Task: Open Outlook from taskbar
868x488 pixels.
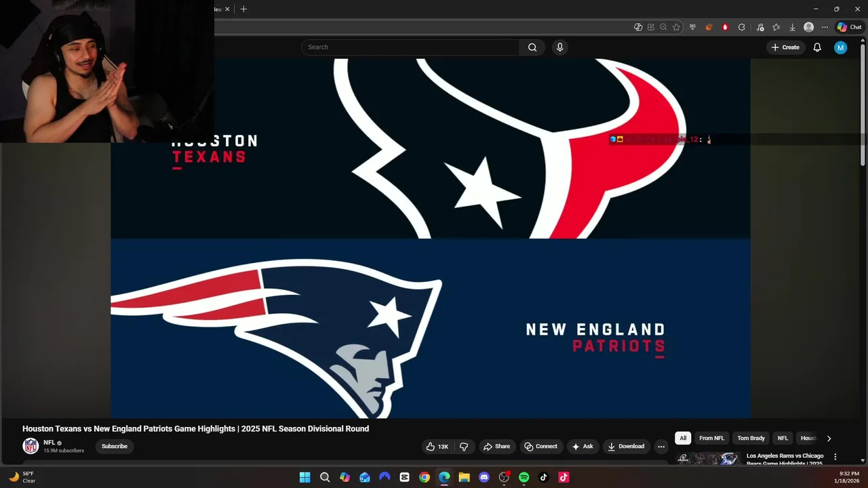Action: [x=365, y=477]
